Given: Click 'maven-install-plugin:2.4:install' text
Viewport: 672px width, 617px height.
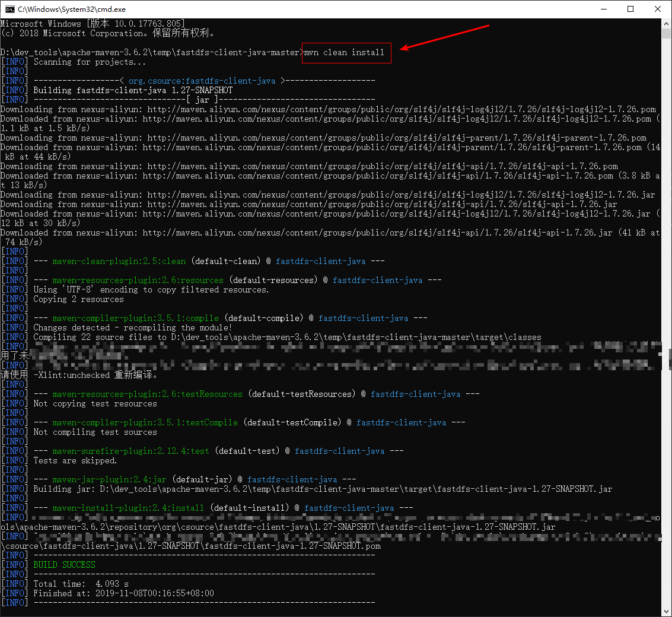Looking at the screenshot, I should coord(128,508).
